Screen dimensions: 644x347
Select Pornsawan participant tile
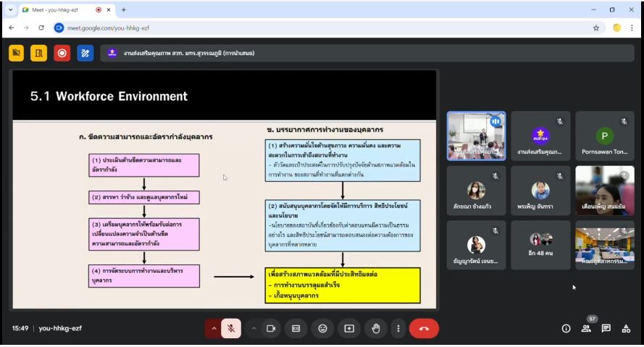click(x=604, y=135)
